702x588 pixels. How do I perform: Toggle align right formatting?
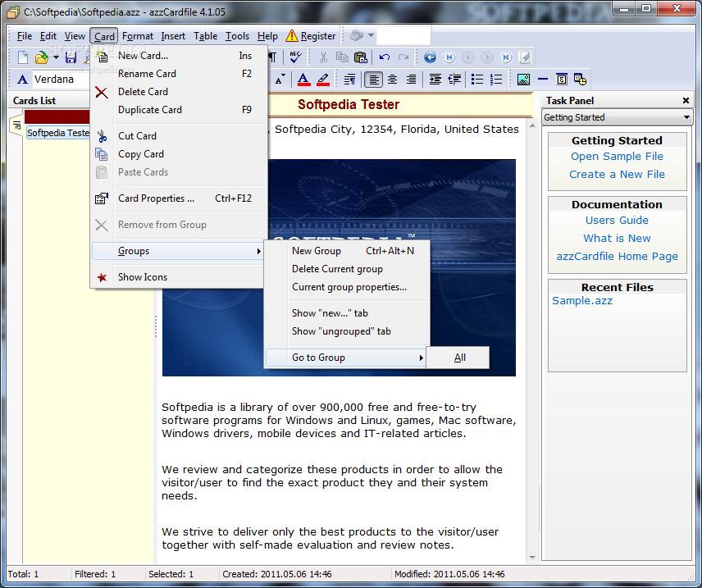tap(411, 80)
